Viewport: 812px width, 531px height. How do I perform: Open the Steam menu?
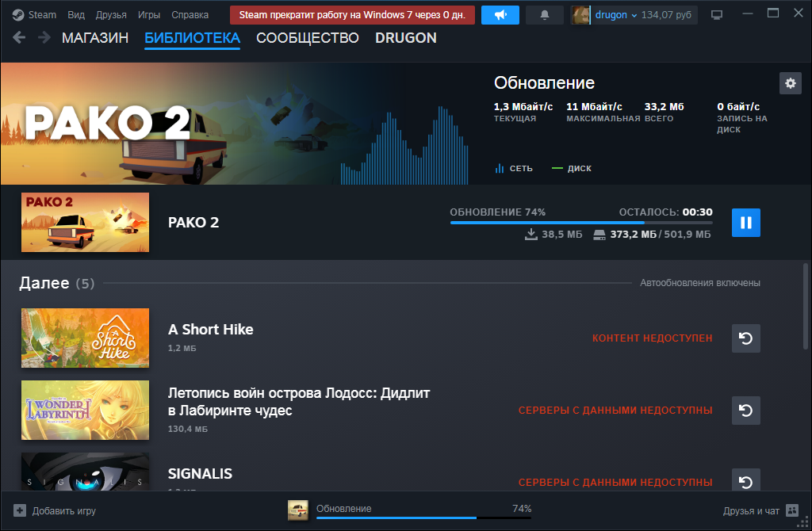42,15
